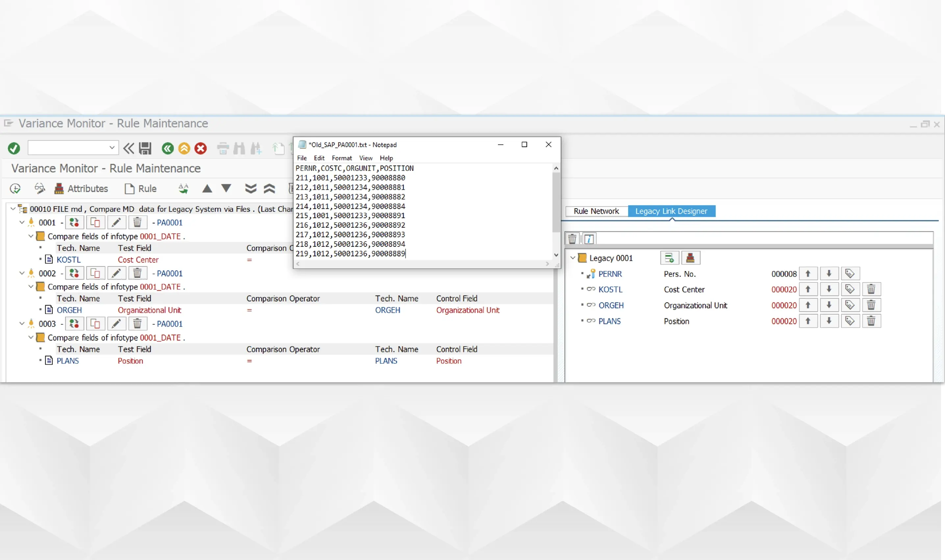Viewport: 945px width, 560px height.
Task: Switch to the Rule Network tab
Action: click(x=596, y=211)
